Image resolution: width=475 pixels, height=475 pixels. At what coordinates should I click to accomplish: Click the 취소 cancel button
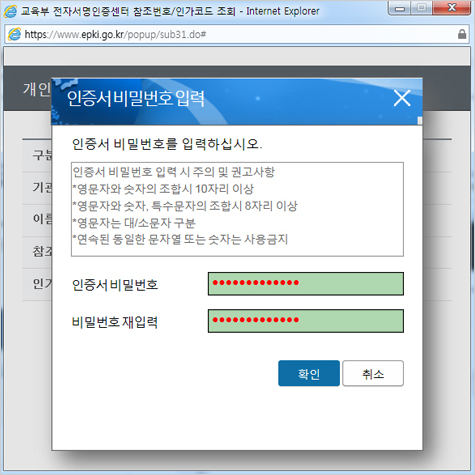[x=373, y=373]
